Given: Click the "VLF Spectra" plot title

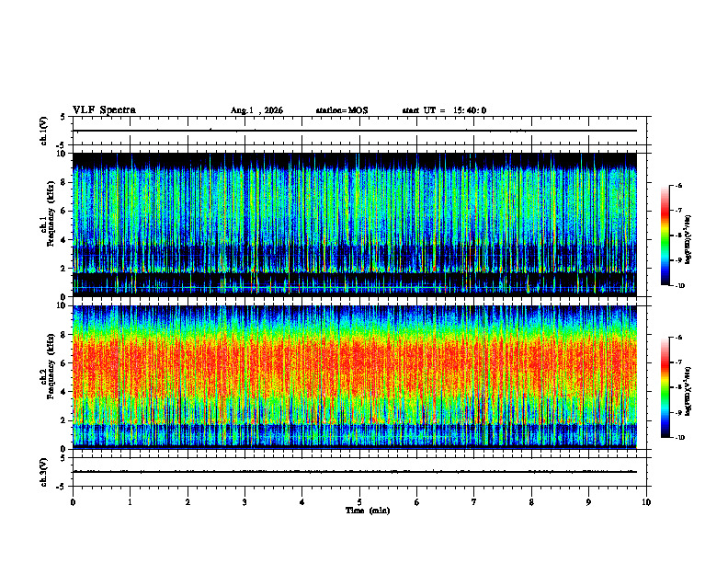Looking at the screenshot, I should [x=104, y=110].
